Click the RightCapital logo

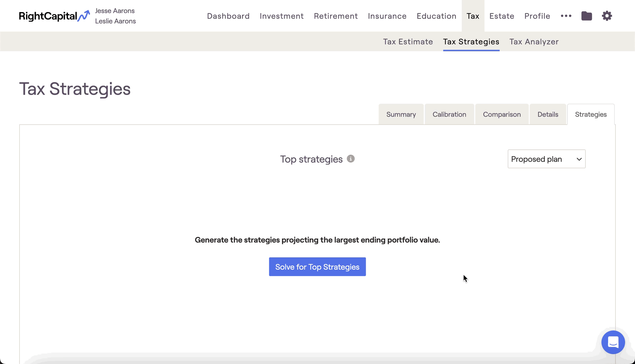click(x=54, y=16)
